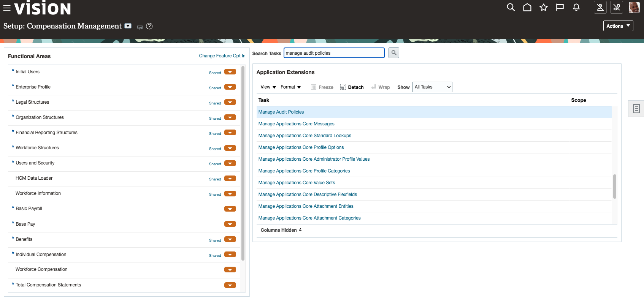Image resolution: width=644 pixels, height=302 pixels.
Task: Run task search with magnifier button
Action: point(394,53)
